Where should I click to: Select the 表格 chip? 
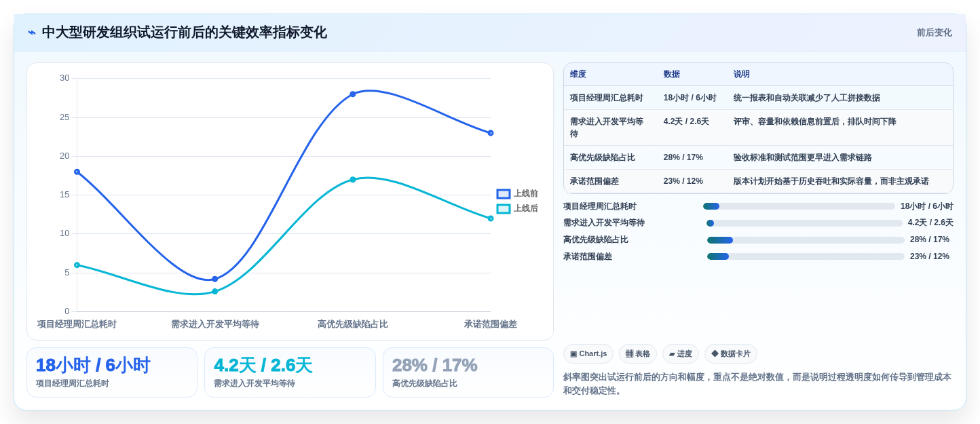point(638,354)
